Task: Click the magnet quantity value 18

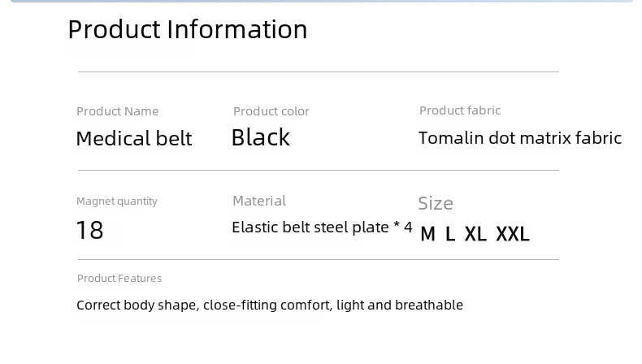Action: point(90,230)
